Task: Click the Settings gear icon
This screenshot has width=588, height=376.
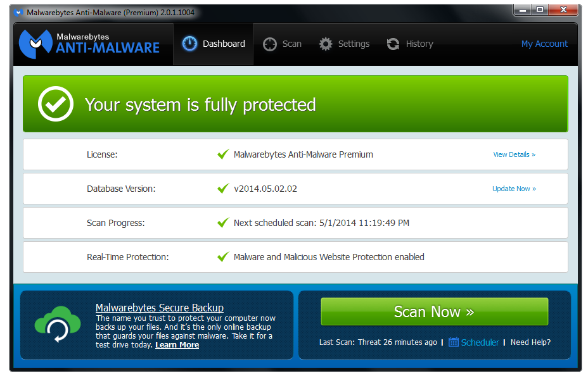Action: tap(326, 44)
